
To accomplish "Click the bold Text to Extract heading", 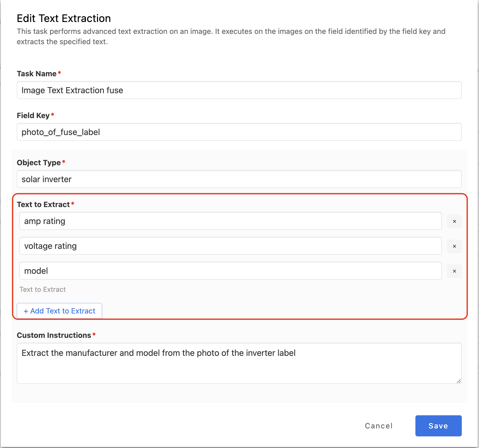I will pos(43,204).
